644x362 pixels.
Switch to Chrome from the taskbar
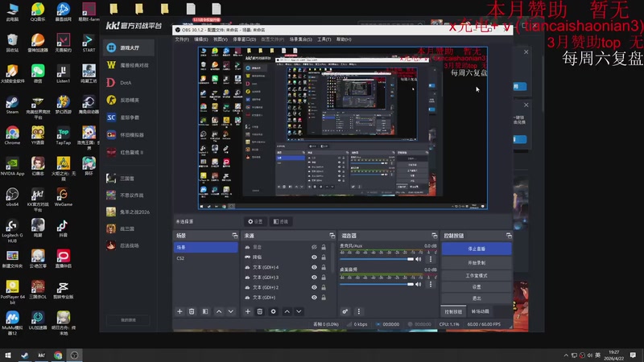click(58, 355)
